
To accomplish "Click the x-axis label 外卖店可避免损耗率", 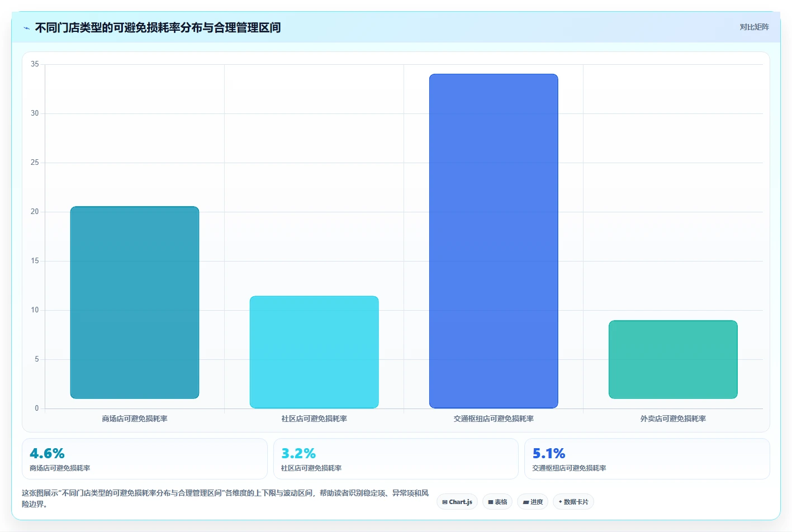I will coord(673,419).
